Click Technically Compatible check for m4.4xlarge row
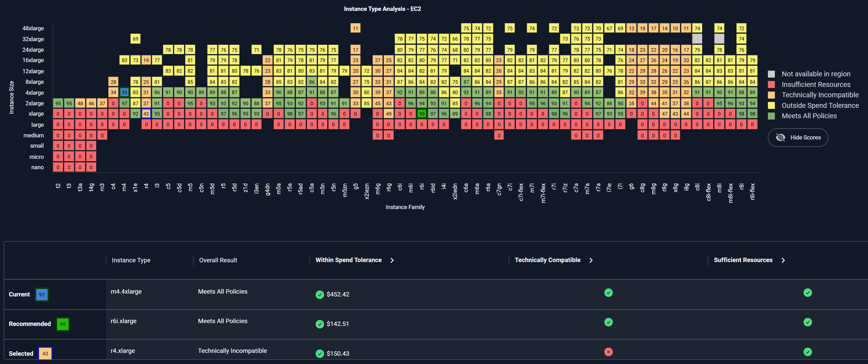868x364 pixels. tap(608, 293)
